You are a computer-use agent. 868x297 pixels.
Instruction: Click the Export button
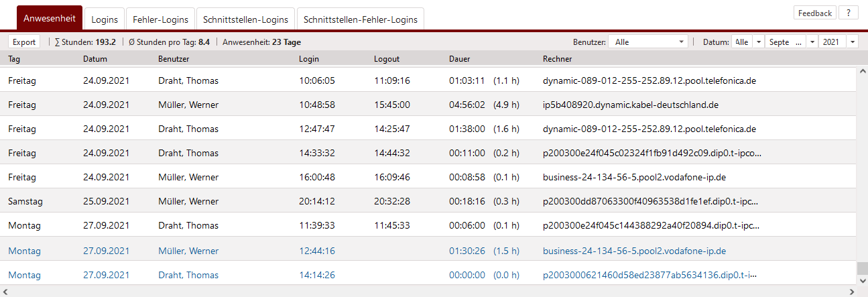click(x=25, y=42)
